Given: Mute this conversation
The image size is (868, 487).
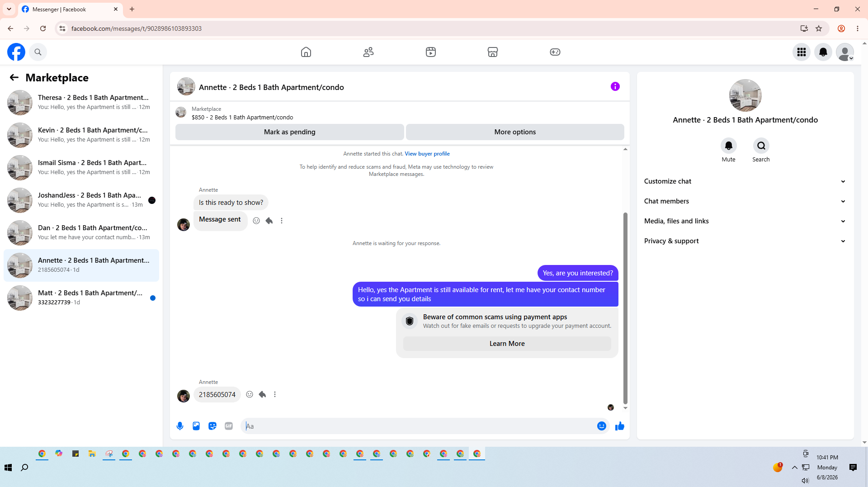Looking at the screenshot, I should (729, 146).
